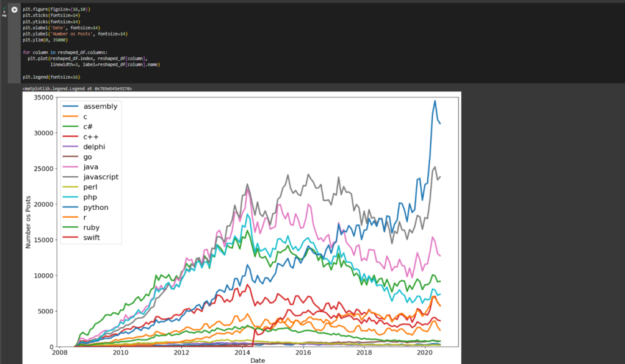The image size is (625, 364).
Task: Click the 'for column in reshaped_df.columns' line
Action: (x=65, y=52)
